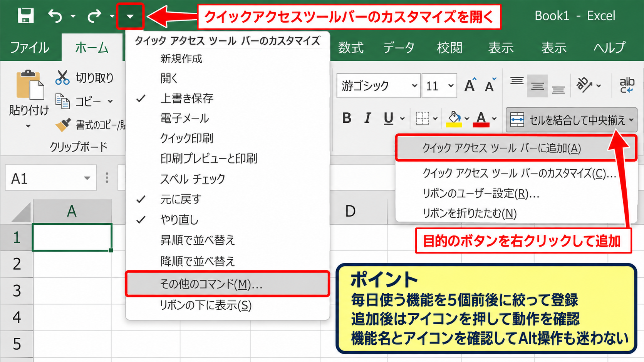Expand the font size 11 dropdown
Viewport: 644px width, 362px height.
click(451, 85)
